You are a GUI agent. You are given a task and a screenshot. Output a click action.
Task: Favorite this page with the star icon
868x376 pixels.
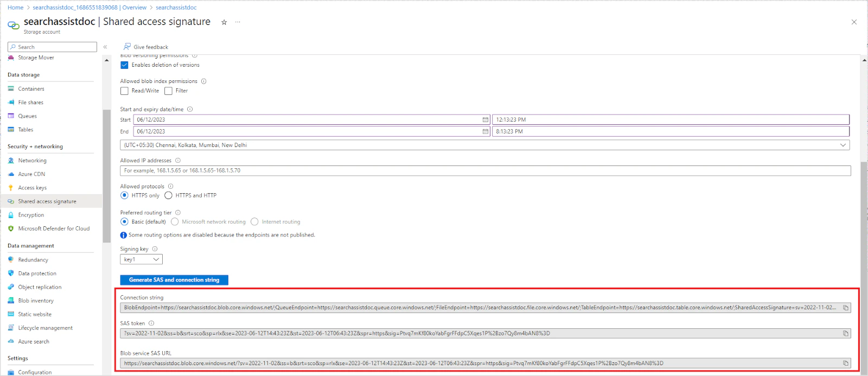click(x=224, y=22)
